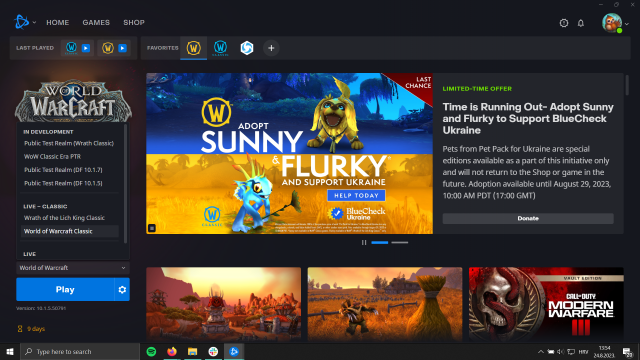Open game settings gear next to Play
Viewport: 640px width, 360px height.
click(x=122, y=289)
